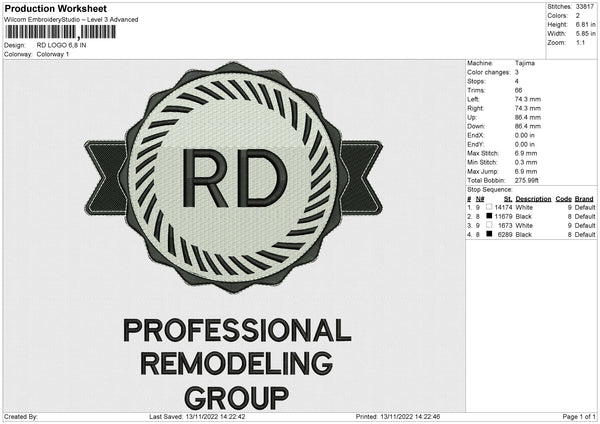This screenshot has height=424, width=600.
Task: Click the REMODELING embroidered word
Action: coord(237,364)
